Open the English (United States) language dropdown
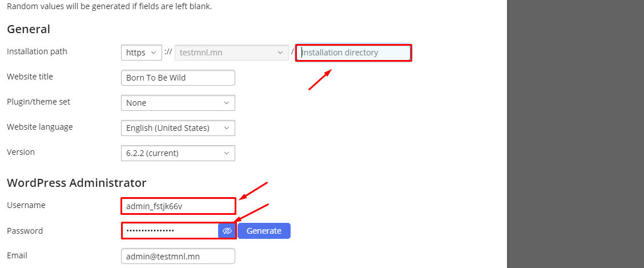This screenshot has height=268, width=644. (178, 128)
